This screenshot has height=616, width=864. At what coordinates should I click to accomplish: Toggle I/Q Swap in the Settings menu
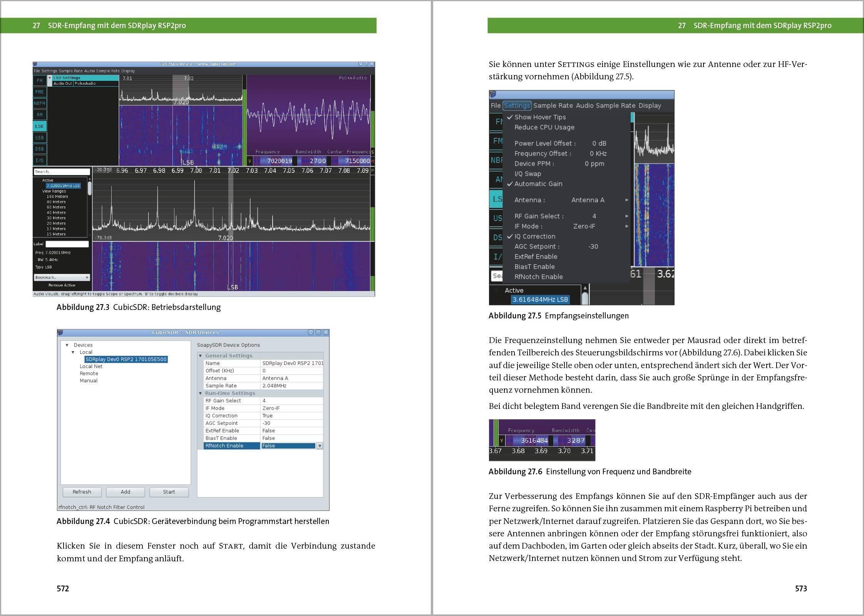pyautogui.click(x=527, y=174)
